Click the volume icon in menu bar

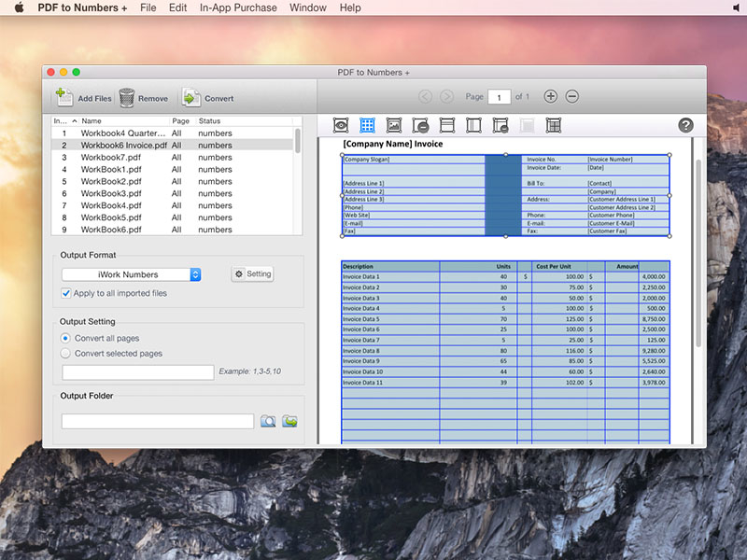click(x=738, y=7)
